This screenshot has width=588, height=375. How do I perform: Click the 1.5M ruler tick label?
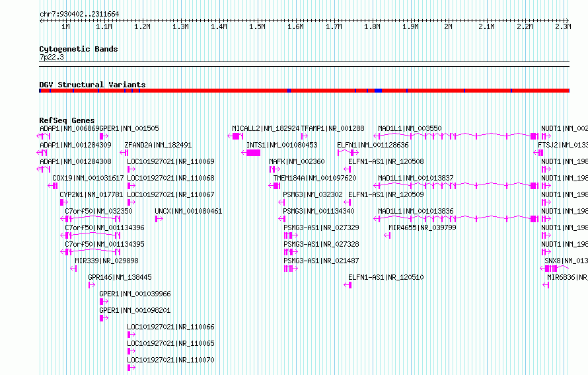(257, 26)
